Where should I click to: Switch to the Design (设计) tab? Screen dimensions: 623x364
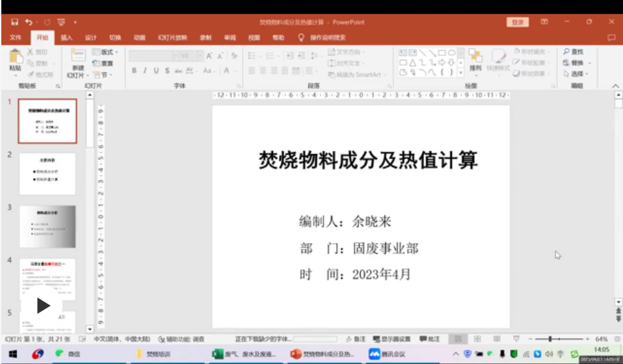click(x=90, y=38)
